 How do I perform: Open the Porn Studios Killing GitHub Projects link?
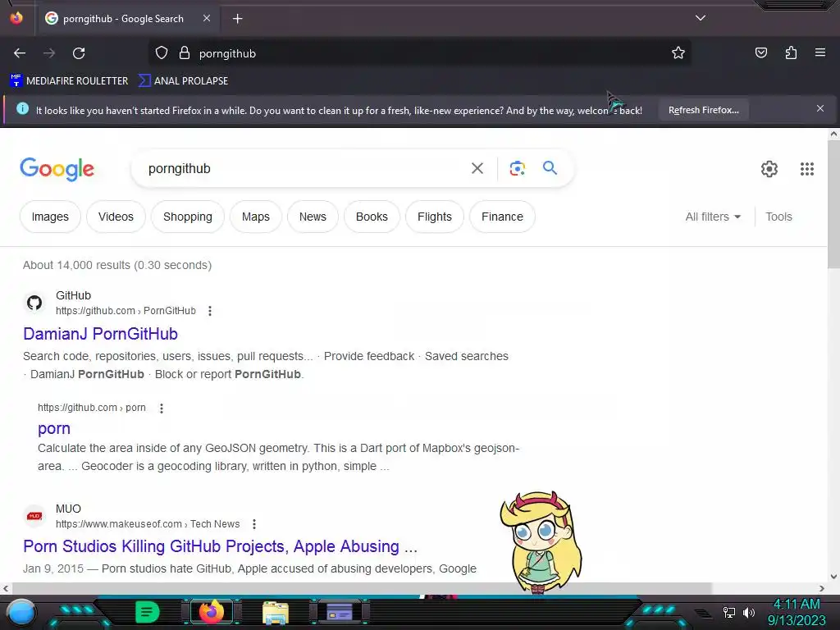220,546
